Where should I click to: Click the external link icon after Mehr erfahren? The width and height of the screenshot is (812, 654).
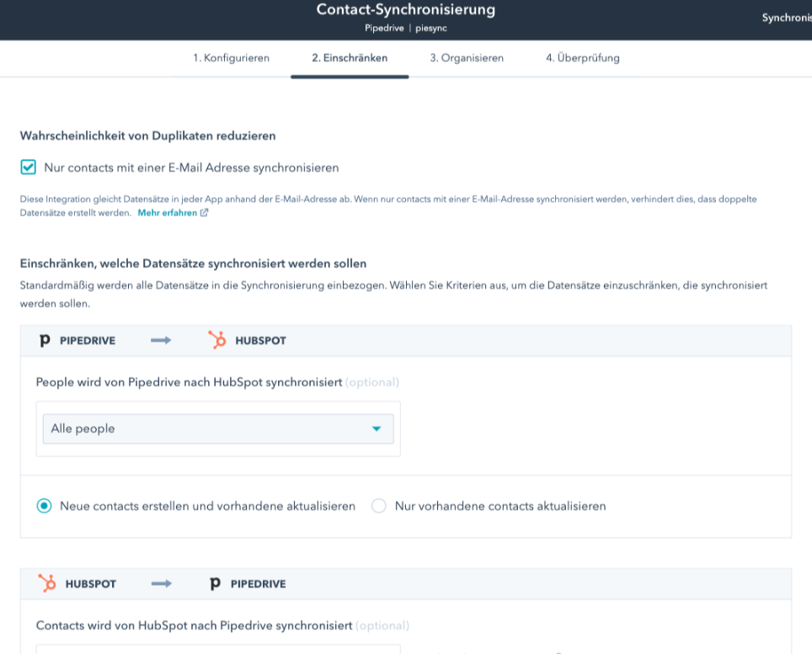pyautogui.click(x=205, y=213)
